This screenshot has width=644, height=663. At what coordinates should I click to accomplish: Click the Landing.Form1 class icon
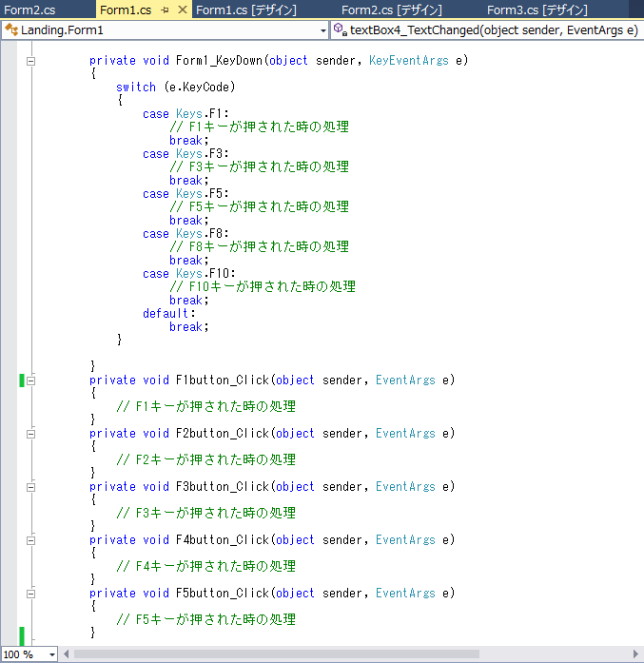11,30
